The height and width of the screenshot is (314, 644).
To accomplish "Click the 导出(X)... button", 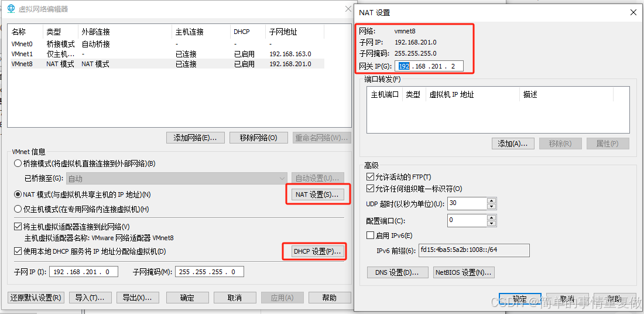I will [137, 298].
